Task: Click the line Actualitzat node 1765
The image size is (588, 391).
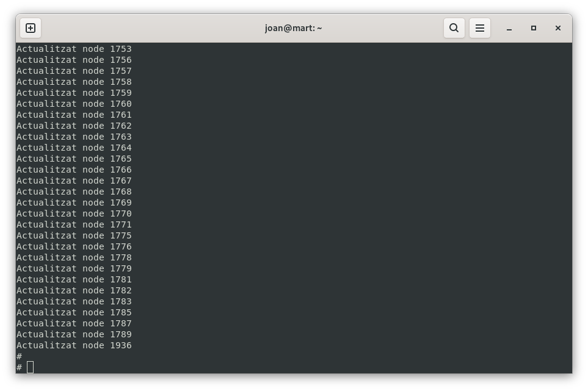Action: (74, 159)
